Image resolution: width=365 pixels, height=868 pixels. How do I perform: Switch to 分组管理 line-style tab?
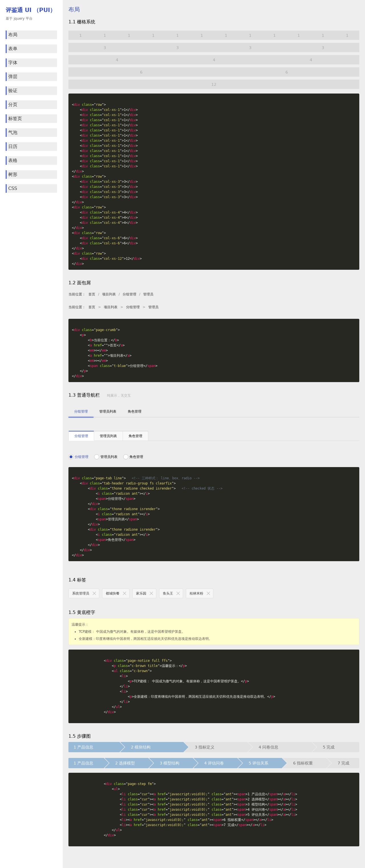(81, 412)
